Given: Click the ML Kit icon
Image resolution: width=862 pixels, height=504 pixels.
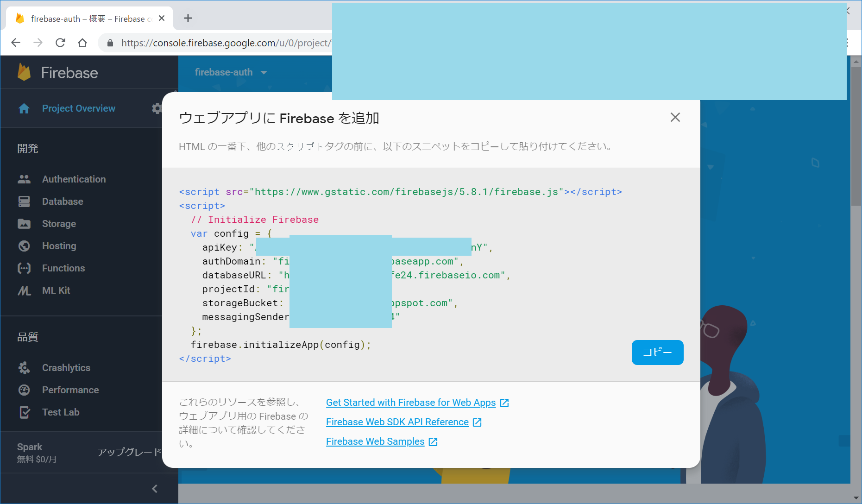Looking at the screenshot, I should tap(24, 290).
